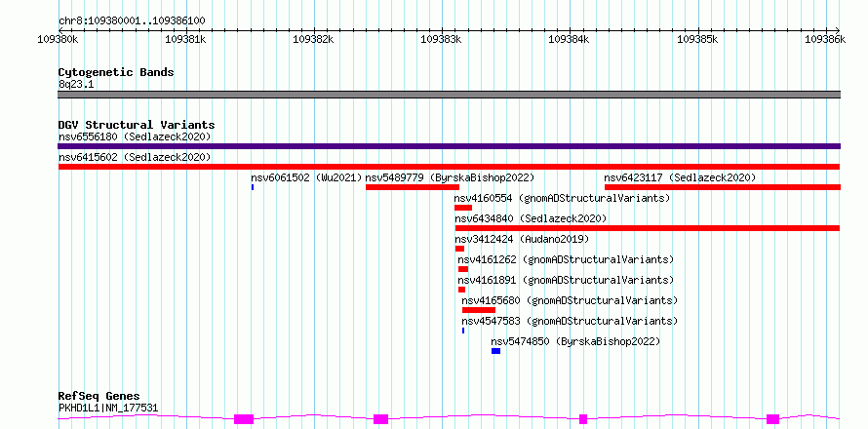Click the nsv6434840 (Sedlazeck2020) label

531,218
